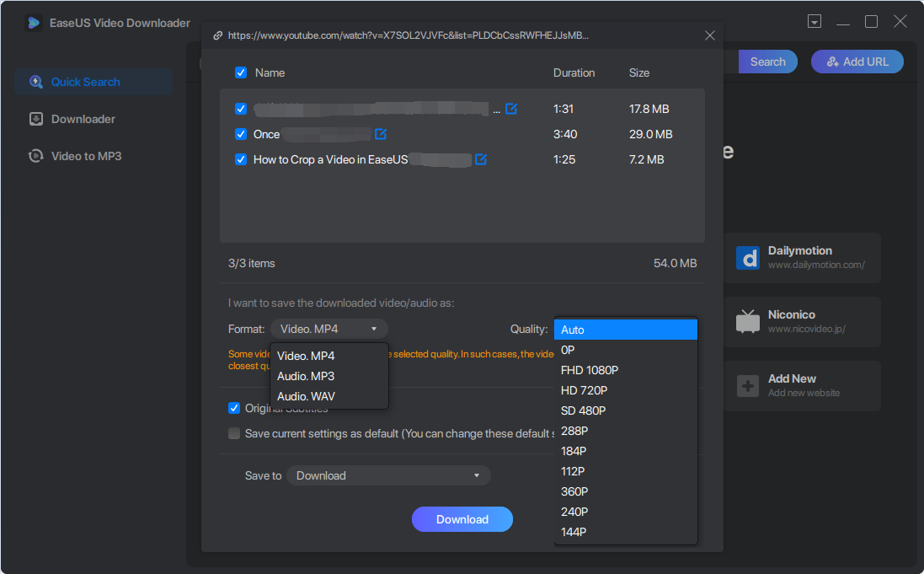The image size is (924, 574).
Task: Click the Dailymotion d logo icon
Action: (748, 258)
